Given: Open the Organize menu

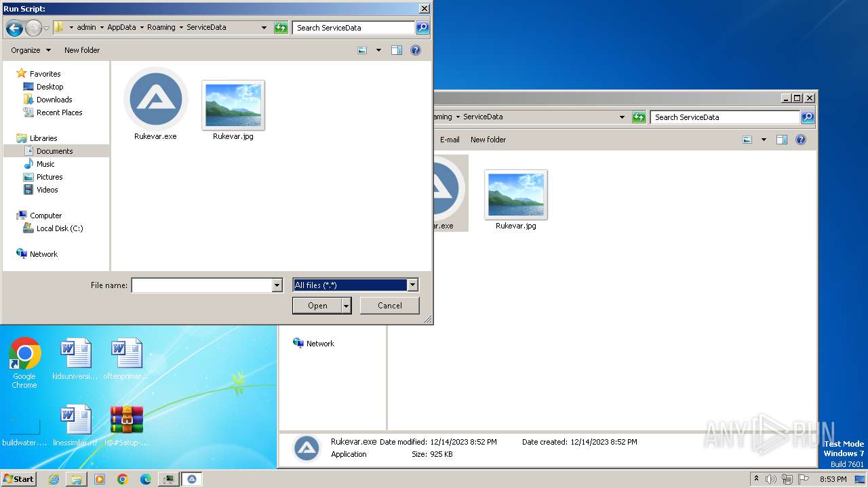Looking at the screenshot, I should pyautogui.click(x=31, y=50).
